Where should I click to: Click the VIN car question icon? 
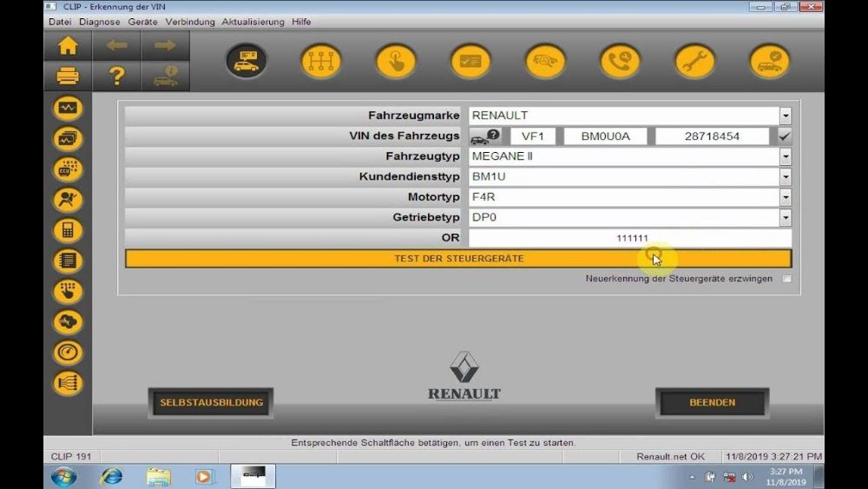coord(485,136)
